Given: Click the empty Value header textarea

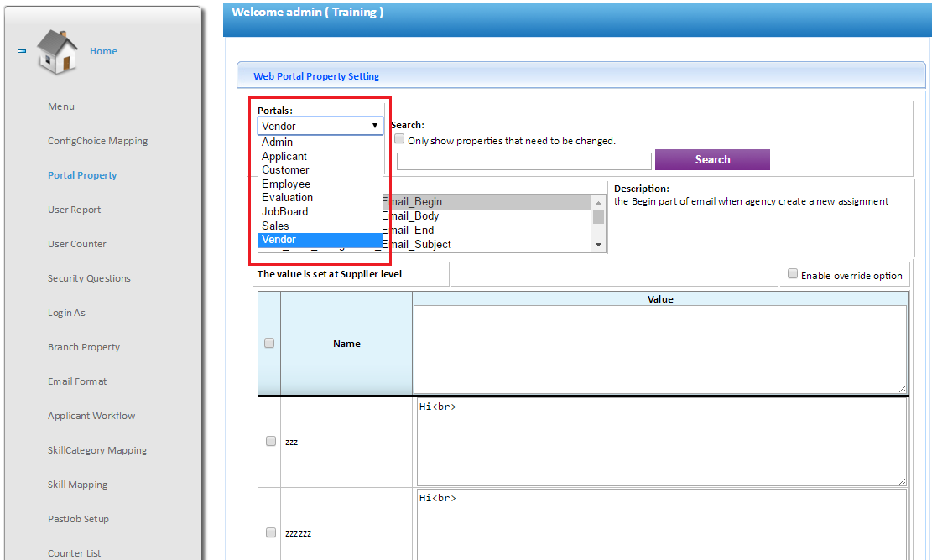Looking at the screenshot, I should pos(660,350).
